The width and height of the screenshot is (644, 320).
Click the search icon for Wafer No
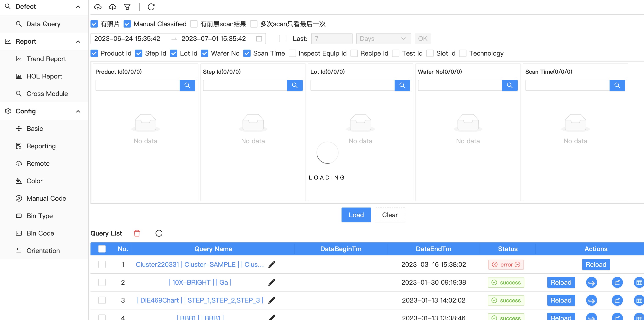[x=510, y=85]
